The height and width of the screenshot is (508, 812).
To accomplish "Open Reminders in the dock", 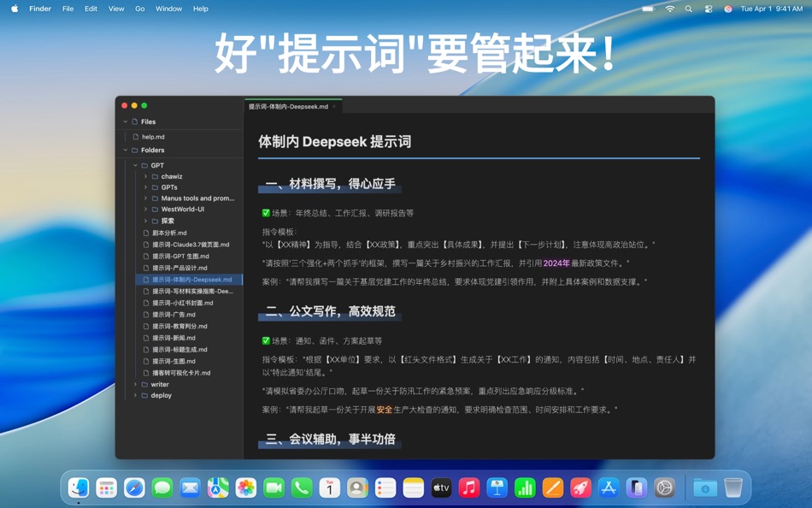I will tap(385, 487).
